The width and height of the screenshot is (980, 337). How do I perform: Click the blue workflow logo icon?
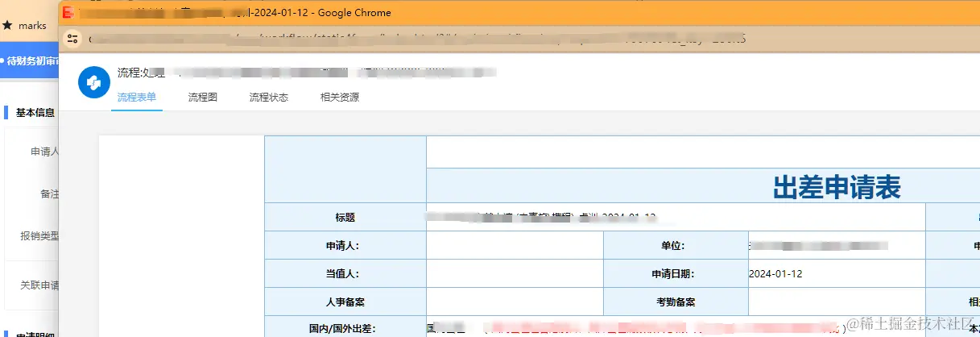tap(93, 82)
